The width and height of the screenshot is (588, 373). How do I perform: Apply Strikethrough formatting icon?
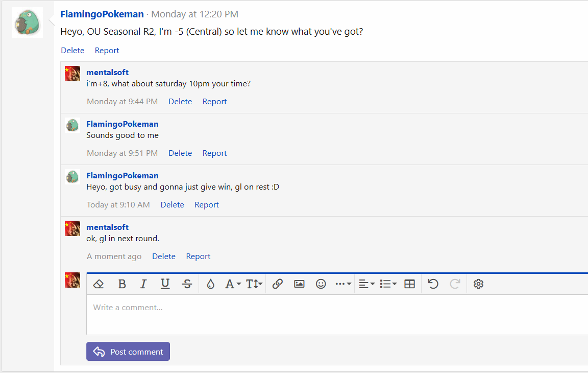[x=187, y=284]
